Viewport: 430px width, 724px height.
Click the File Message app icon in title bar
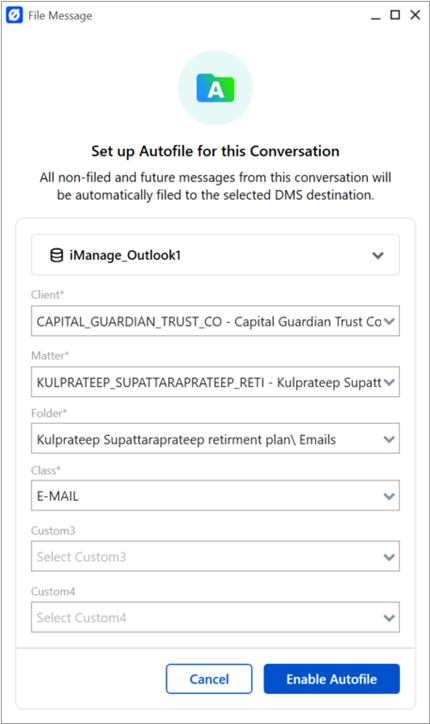[14, 15]
